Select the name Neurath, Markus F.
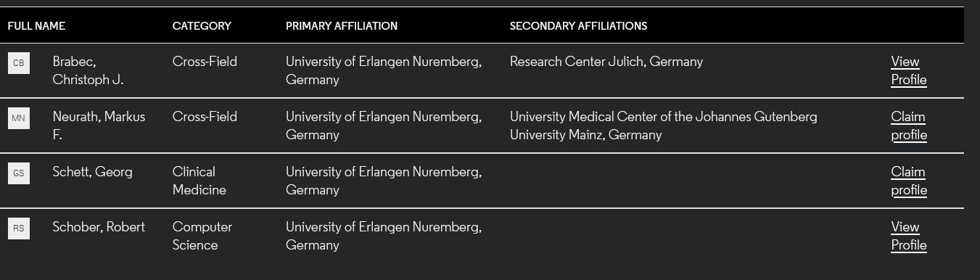 [99, 125]
